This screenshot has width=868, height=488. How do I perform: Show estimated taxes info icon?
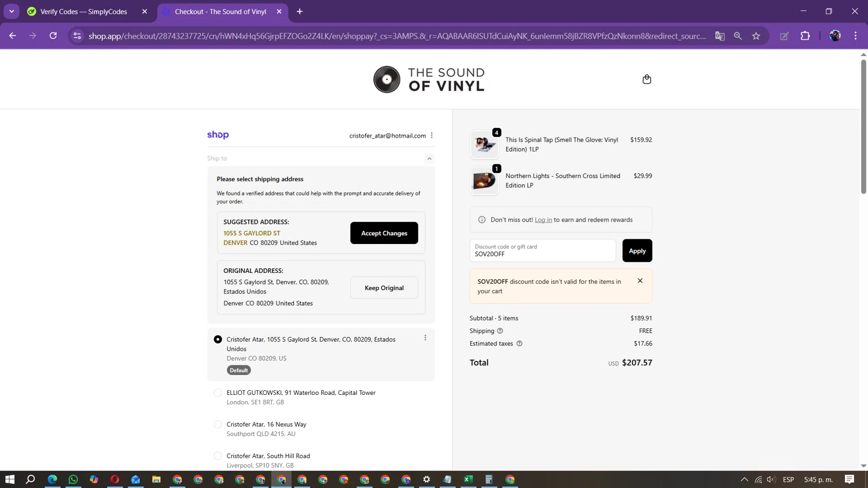[x=519, y=343]
